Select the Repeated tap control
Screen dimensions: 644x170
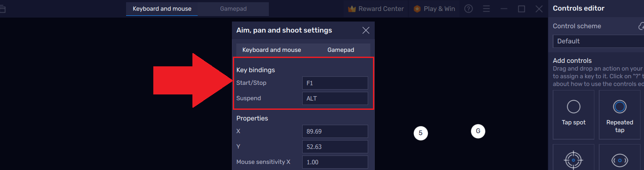click(x=620, y=115)
